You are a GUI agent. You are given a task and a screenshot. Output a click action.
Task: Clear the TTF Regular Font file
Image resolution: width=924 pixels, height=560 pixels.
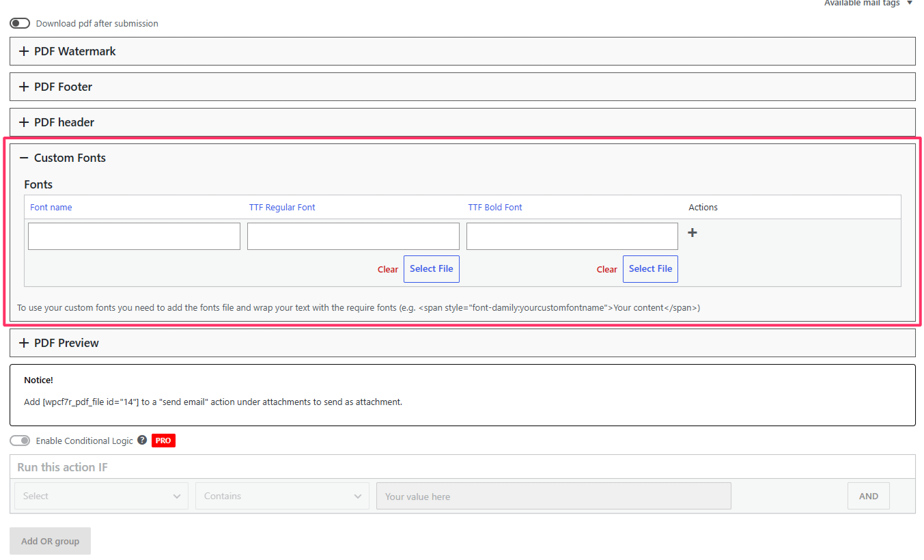pos(388,270)
